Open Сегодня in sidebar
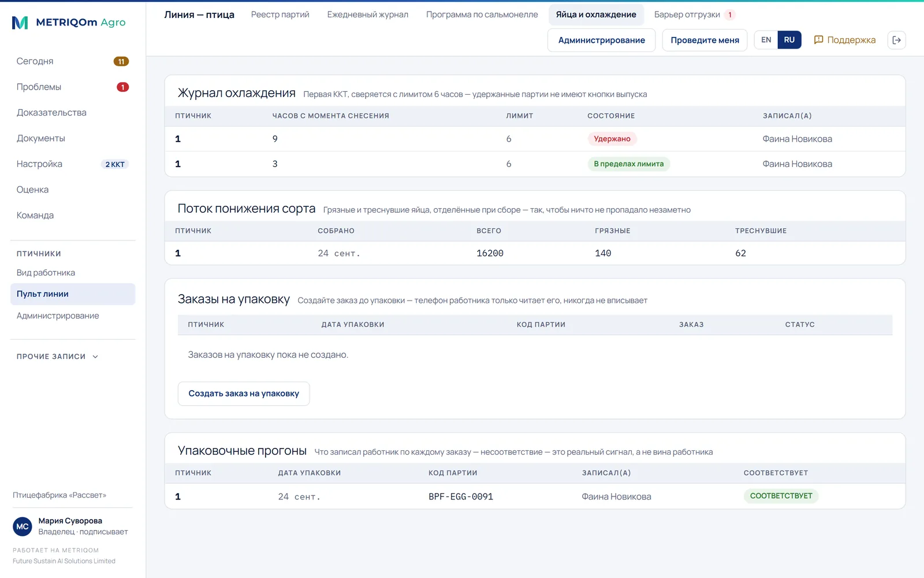Screen dimensions: 924x578 click(73, 61)
